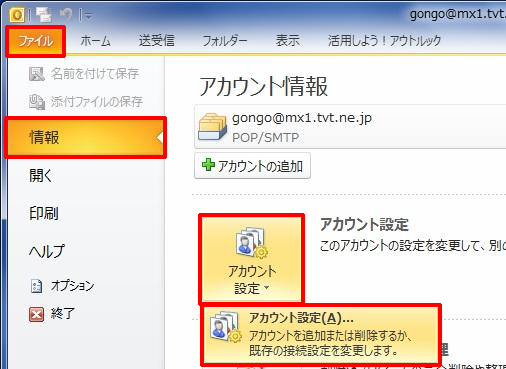Switch to the ホーム tab
The image size is (506, 369).
(x=95, y=41)
